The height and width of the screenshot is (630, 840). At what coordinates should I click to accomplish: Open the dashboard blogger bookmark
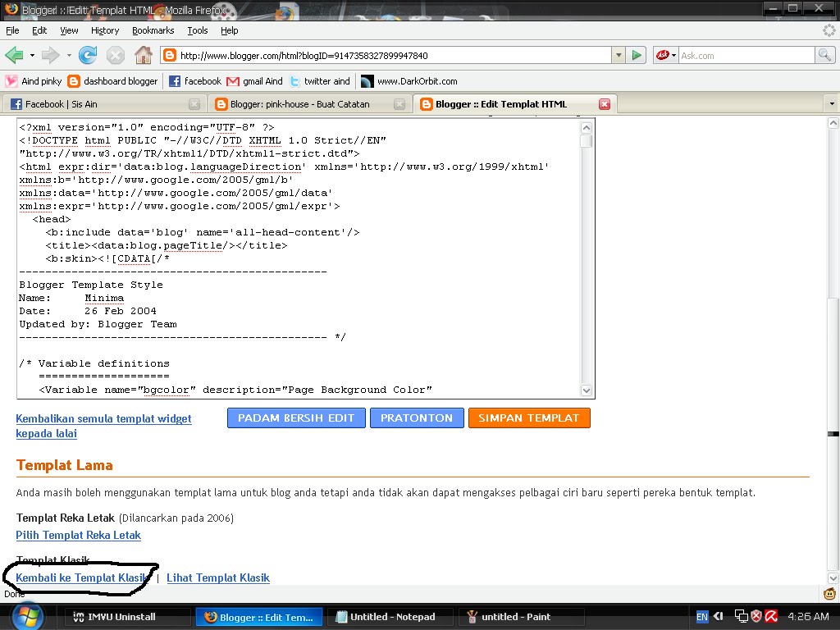coord(113,81)
